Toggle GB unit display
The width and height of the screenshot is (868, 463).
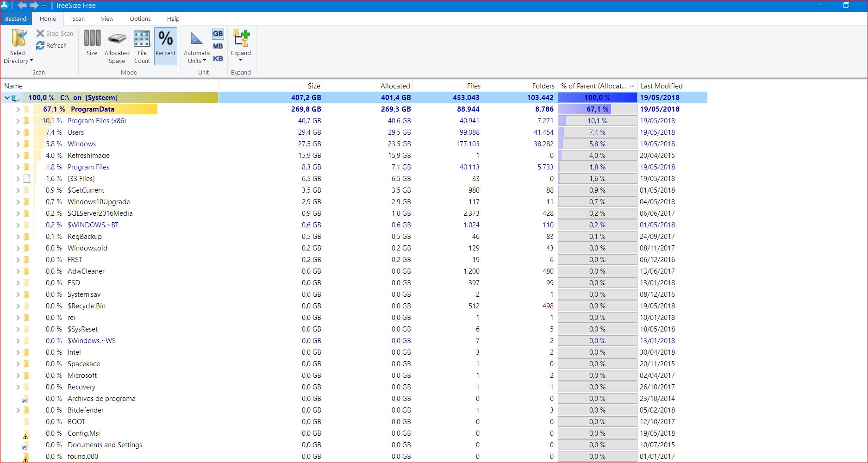(x=218, y=33)
